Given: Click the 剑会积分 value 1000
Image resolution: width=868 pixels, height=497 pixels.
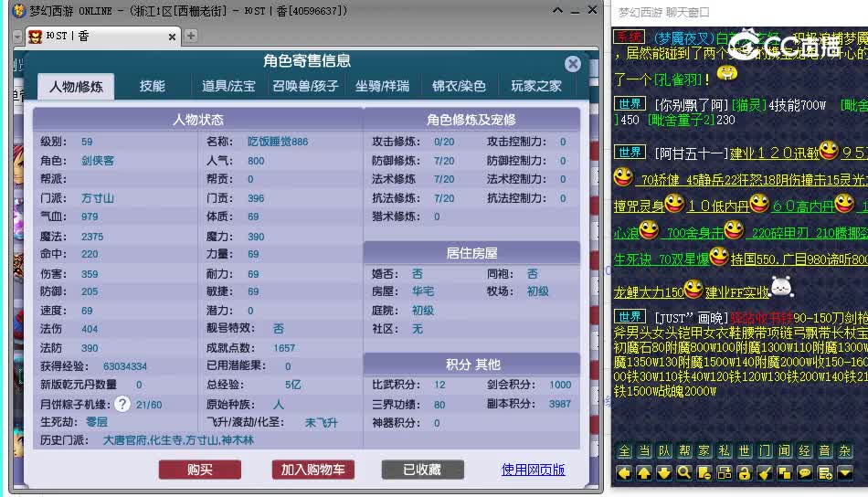Looking at the screenshot, I should click(560, 385).
